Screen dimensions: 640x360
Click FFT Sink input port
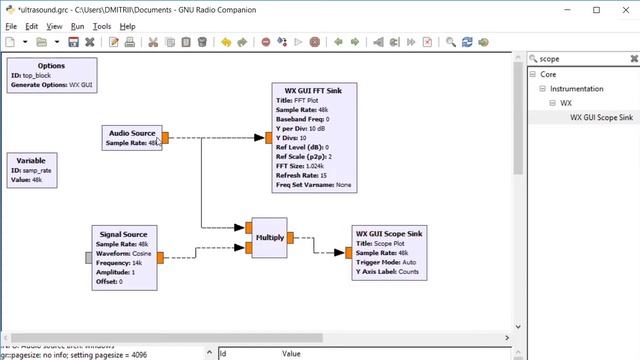pos(269,138)
